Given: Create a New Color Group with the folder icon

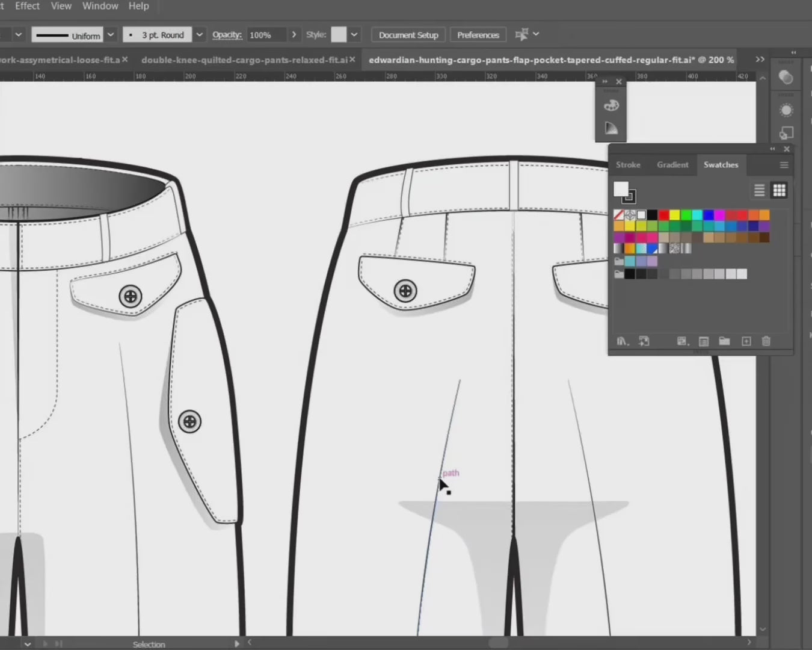Looking at the screenshot, I should 724,341.
